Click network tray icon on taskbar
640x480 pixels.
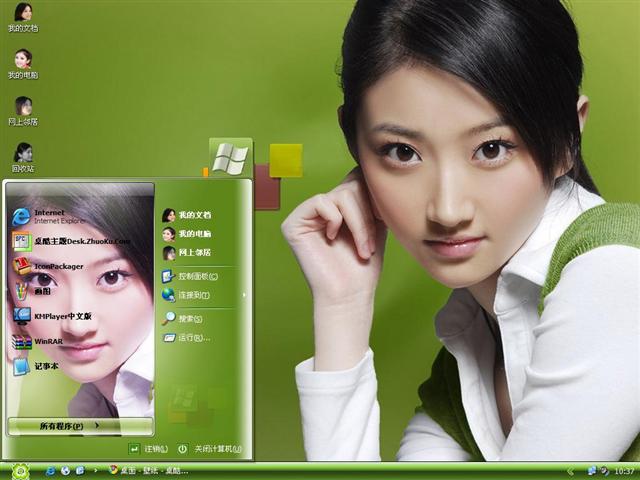click(x=592, y=471)
